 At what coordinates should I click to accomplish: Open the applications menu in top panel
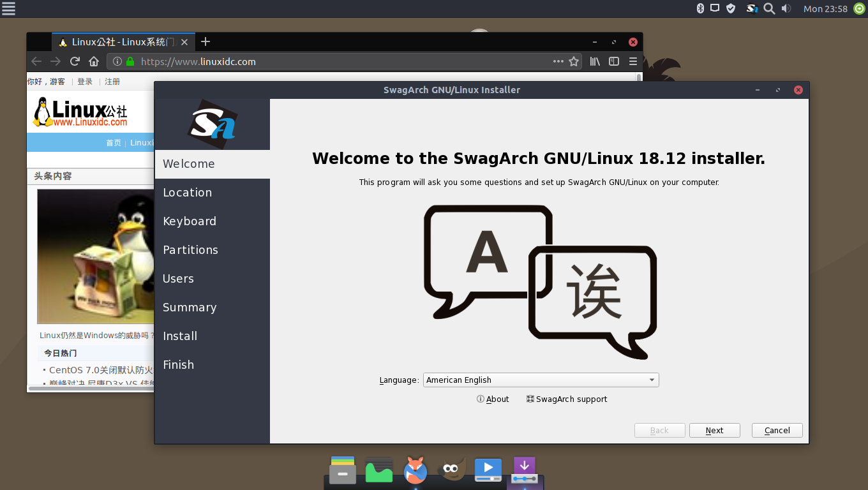[8, 8]
